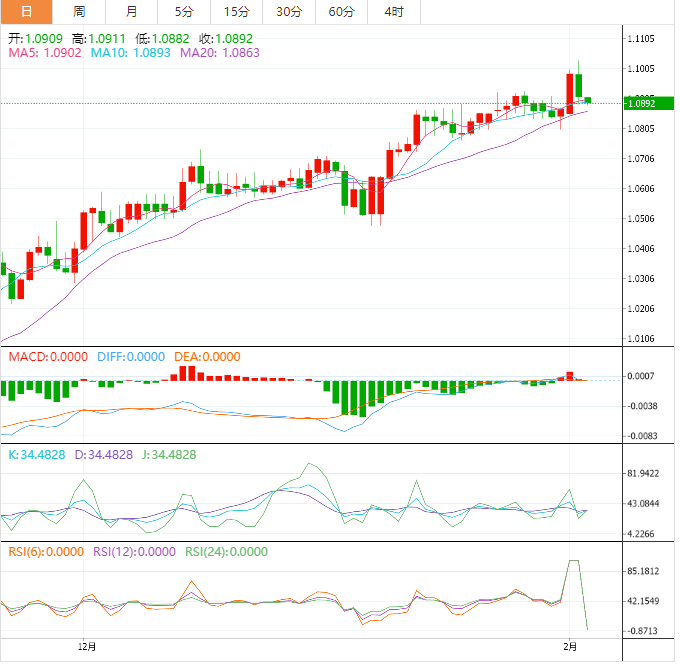Image resolution: width=680 pixels, height=666 pixels.
Task: Click the RSI(24) indicator label
Action: tap(224, 551)
